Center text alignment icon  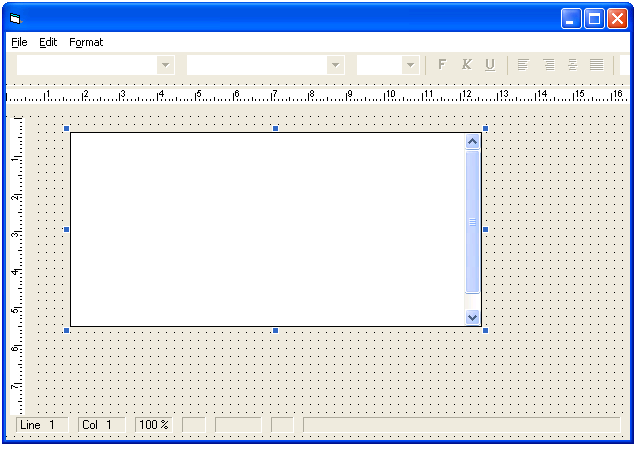click(572, 65)
